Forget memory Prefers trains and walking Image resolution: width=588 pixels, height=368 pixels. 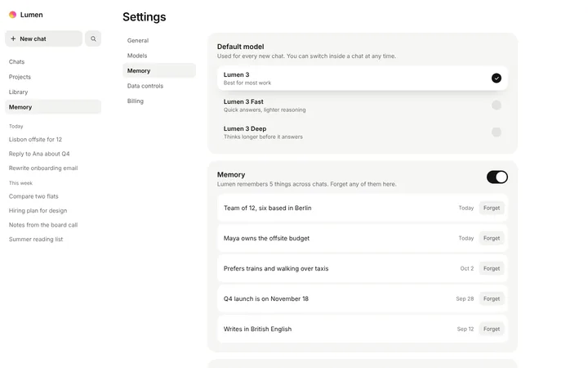point(492,268)
